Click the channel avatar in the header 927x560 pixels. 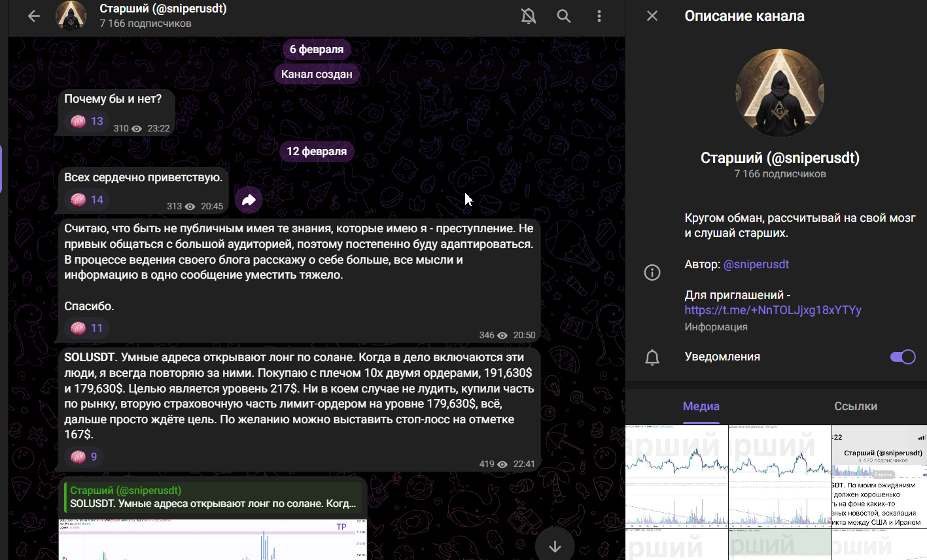click(x=71, y=16)
